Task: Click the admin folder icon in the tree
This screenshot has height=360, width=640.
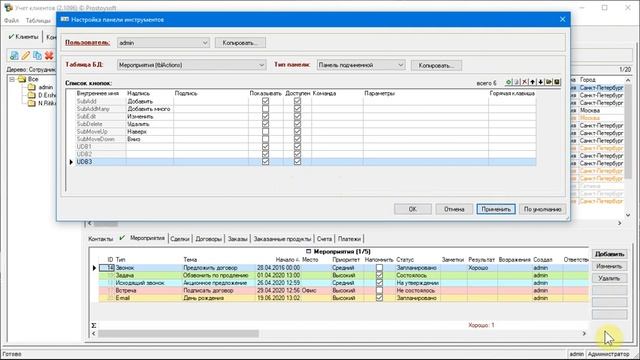Action: point(32,87)
